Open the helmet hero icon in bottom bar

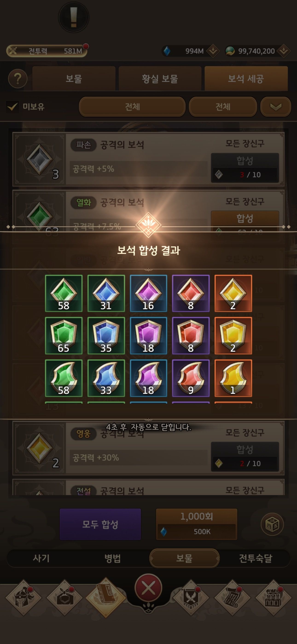tap(23, 597)
